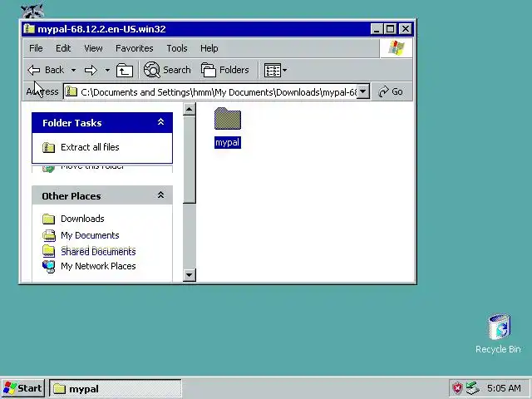
Task: Click Extract all files link
Action: 90,147
